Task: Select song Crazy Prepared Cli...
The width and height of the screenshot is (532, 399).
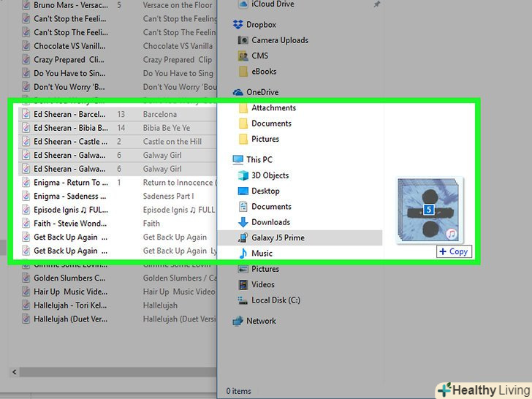Action: 69,60
